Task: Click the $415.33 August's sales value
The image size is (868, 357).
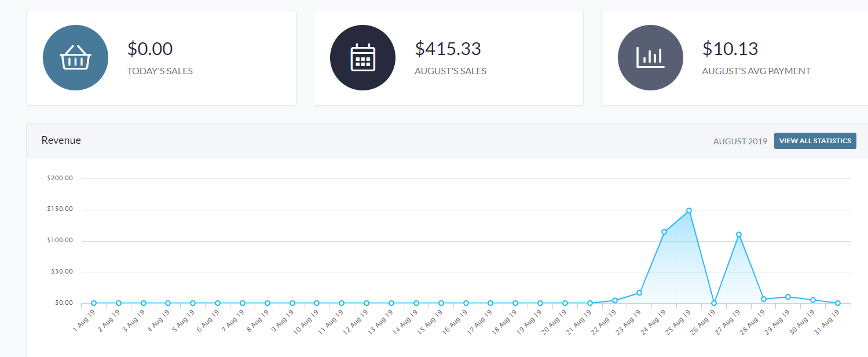Action: click(x=448, y=49)
